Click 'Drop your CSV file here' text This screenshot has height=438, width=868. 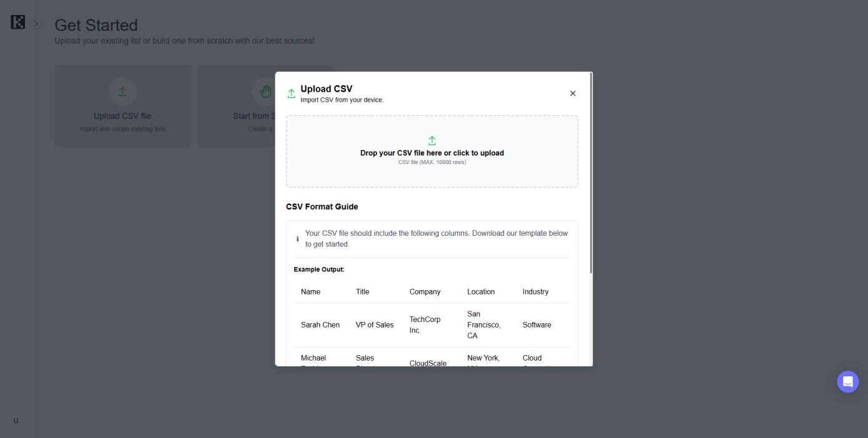coord(432,153)
